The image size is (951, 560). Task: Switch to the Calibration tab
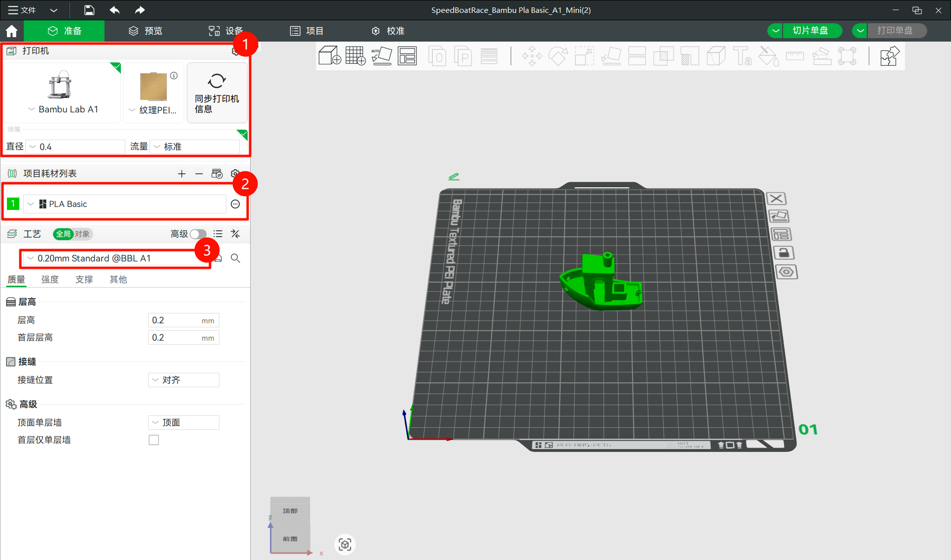pos(388,31)
